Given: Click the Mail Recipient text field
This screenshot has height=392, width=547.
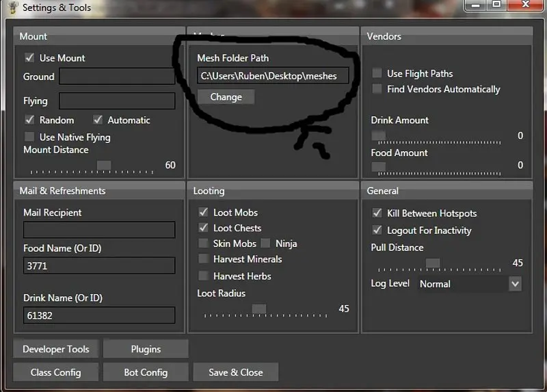Looking at the screenshot, I should (99, 230).
